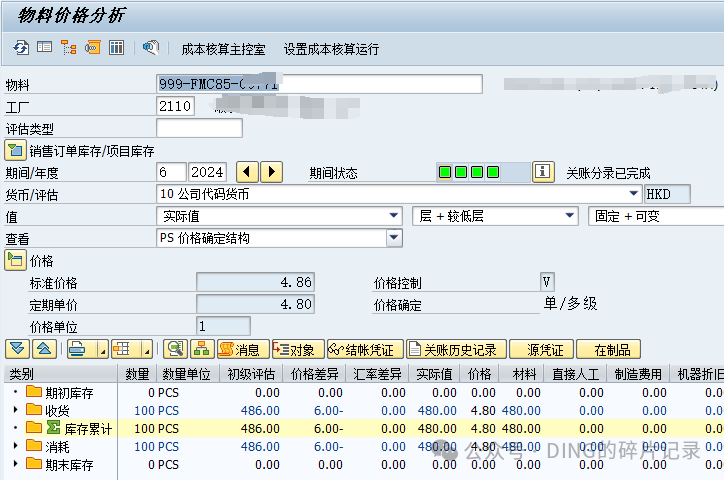
Task: Expand the 期末库存 tree node
Action: click(x=15, y=463)
